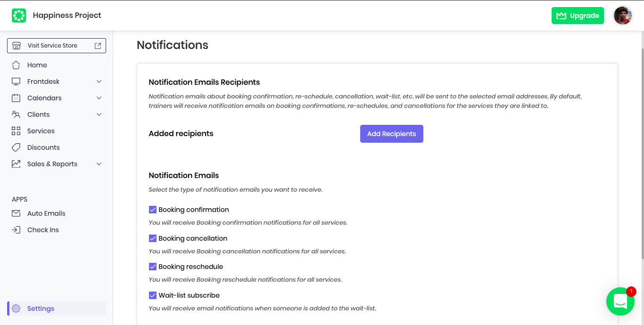Uncheck the Booking reschedule checkbox
The height and width of the screenshot is (325, 644).
click(153, 267)
